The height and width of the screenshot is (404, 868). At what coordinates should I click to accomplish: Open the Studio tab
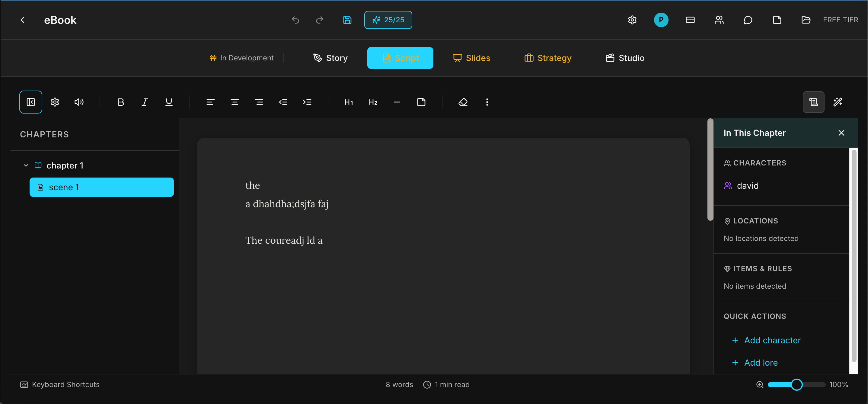(624, 58)
